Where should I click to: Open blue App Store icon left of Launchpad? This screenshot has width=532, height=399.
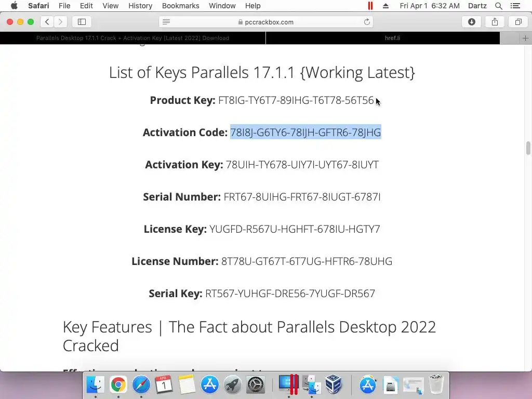pos(210,384)
